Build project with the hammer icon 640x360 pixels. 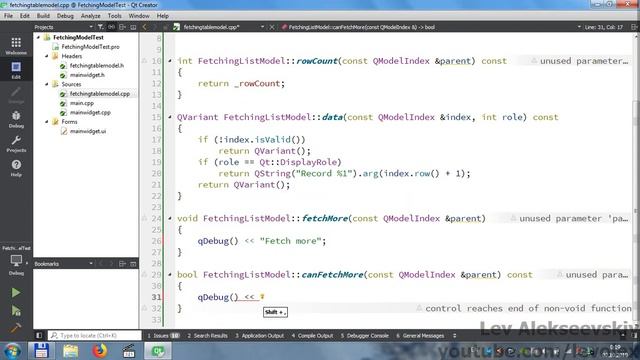[16, 327]
